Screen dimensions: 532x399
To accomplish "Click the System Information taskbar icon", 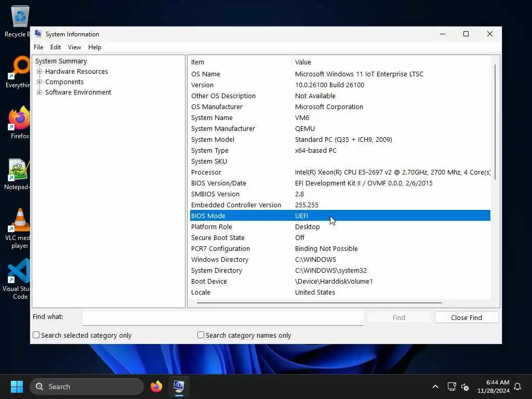I will 179,387.
